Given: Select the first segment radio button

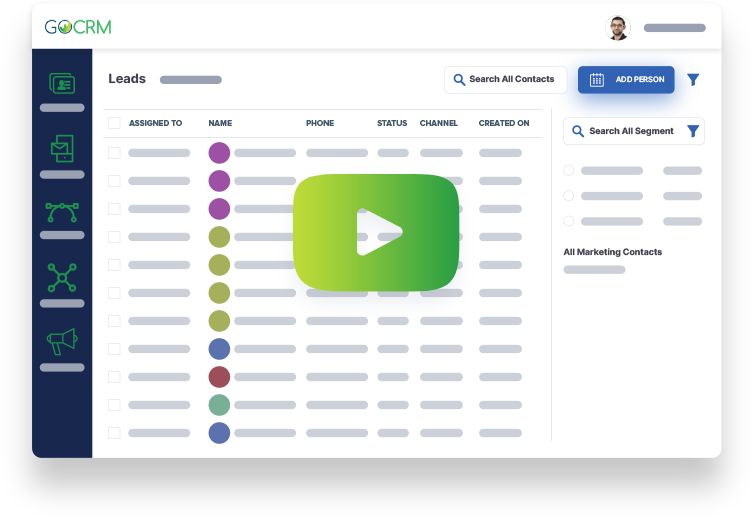Looking at the screenshot, I should click(x=569, y=170).
